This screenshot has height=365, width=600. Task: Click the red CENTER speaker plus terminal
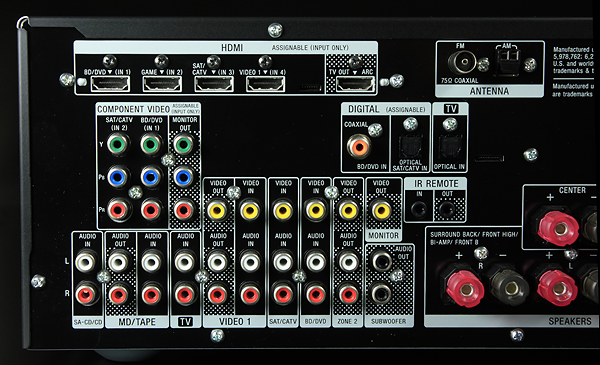point(559,229)
